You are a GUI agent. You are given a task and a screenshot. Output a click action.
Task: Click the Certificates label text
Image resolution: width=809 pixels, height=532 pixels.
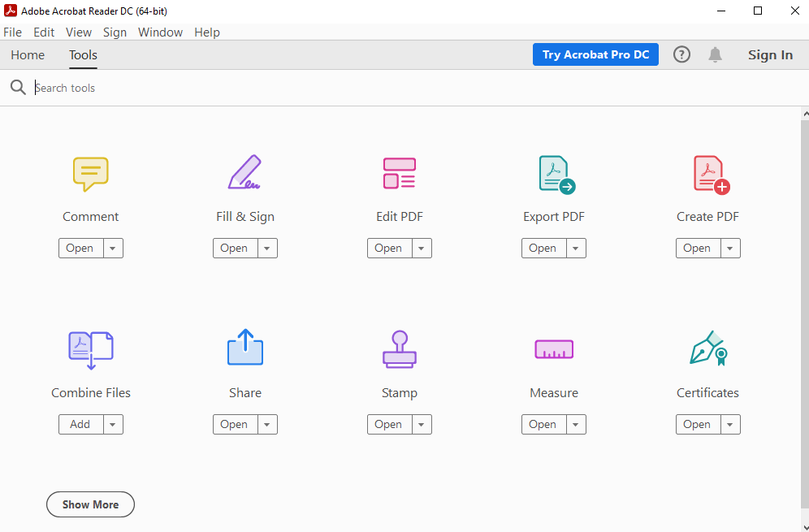pyautogui.click(x=708, y=392)
